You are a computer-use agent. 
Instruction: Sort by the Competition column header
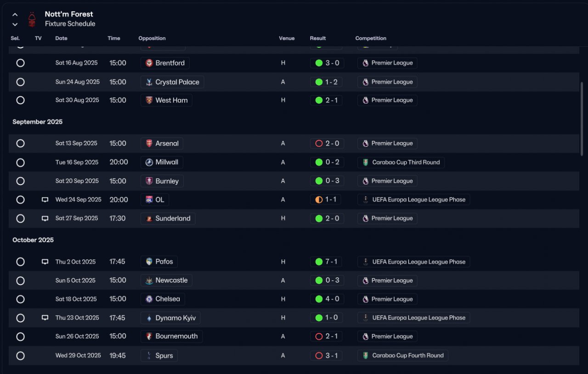point(371,39)
